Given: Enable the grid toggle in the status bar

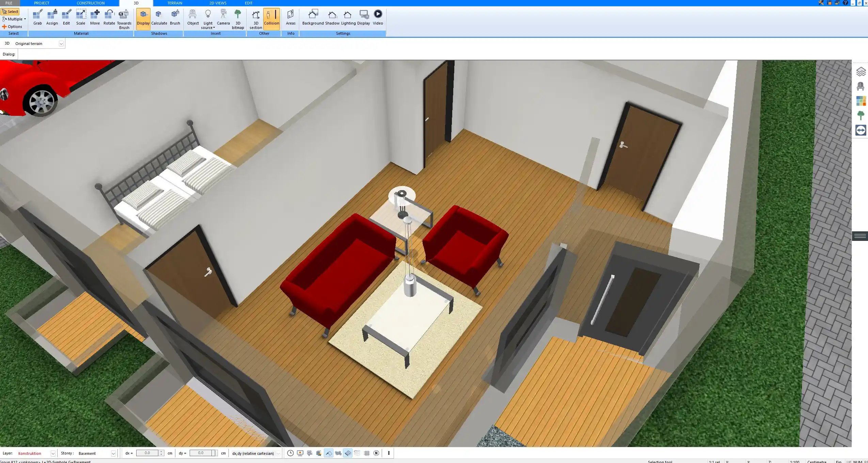Looking at the screenshot, I should pos(366,453).
